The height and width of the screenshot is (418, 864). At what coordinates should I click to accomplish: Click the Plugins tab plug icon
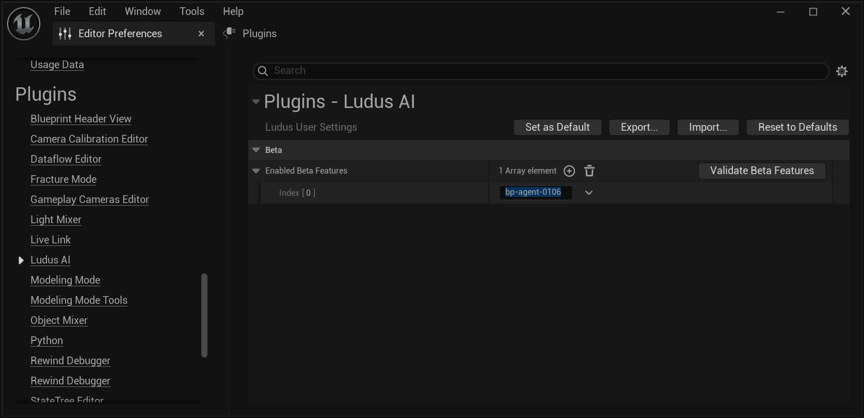click(x=229, y=34)
